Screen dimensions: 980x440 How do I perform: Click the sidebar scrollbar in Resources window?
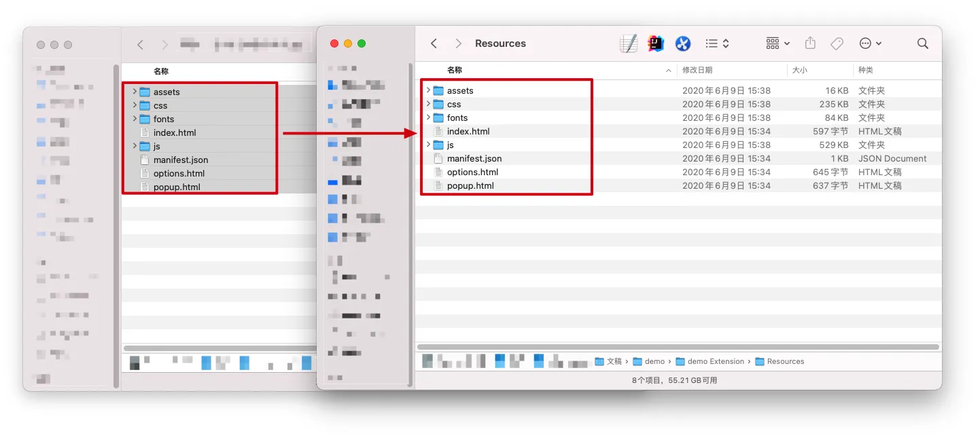[410, 224]
